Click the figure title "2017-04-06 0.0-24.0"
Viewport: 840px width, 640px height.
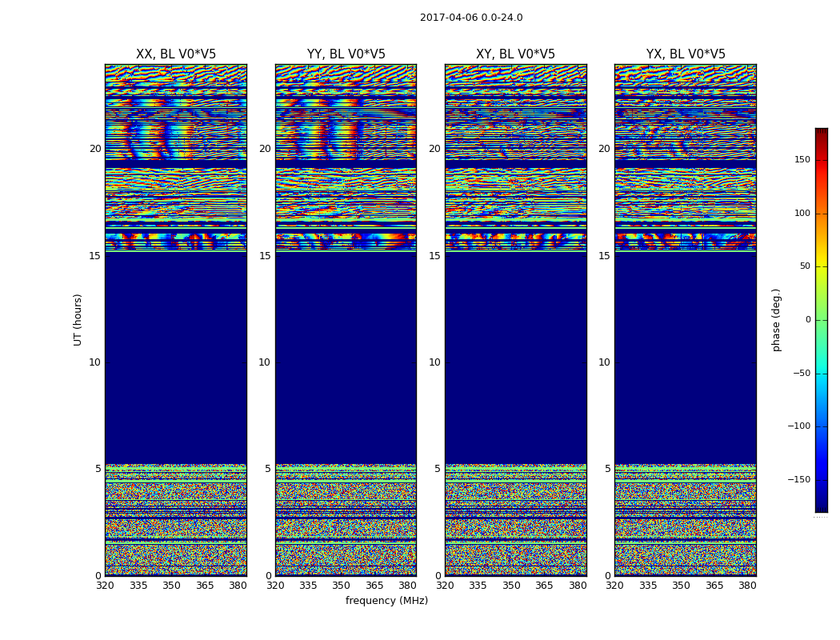click(x=471, y=18)
